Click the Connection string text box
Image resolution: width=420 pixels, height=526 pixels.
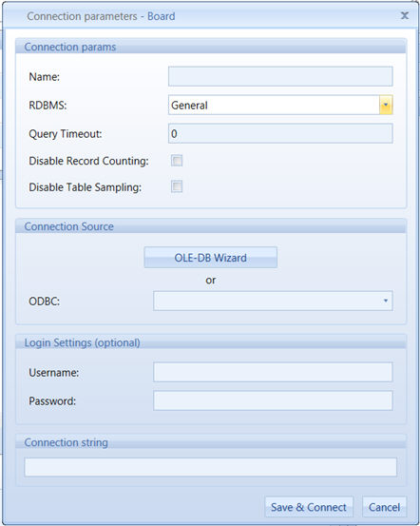click(x=211, y=467)
